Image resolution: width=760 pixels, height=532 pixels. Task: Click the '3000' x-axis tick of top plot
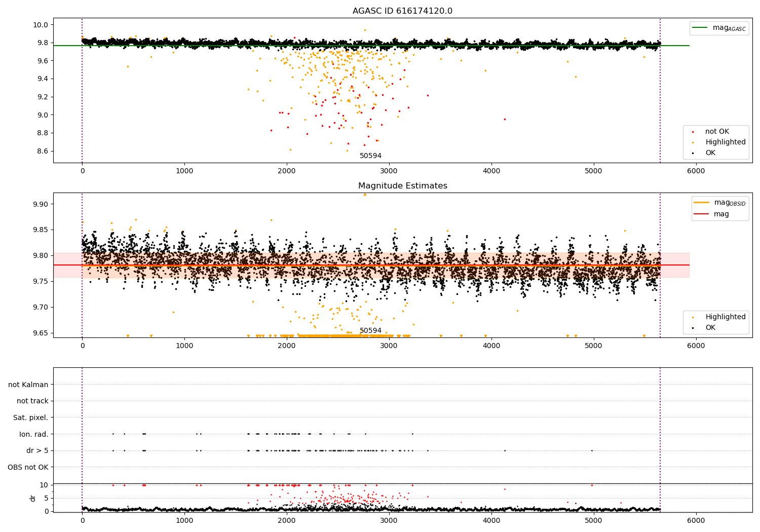click(x=389, y=171)
